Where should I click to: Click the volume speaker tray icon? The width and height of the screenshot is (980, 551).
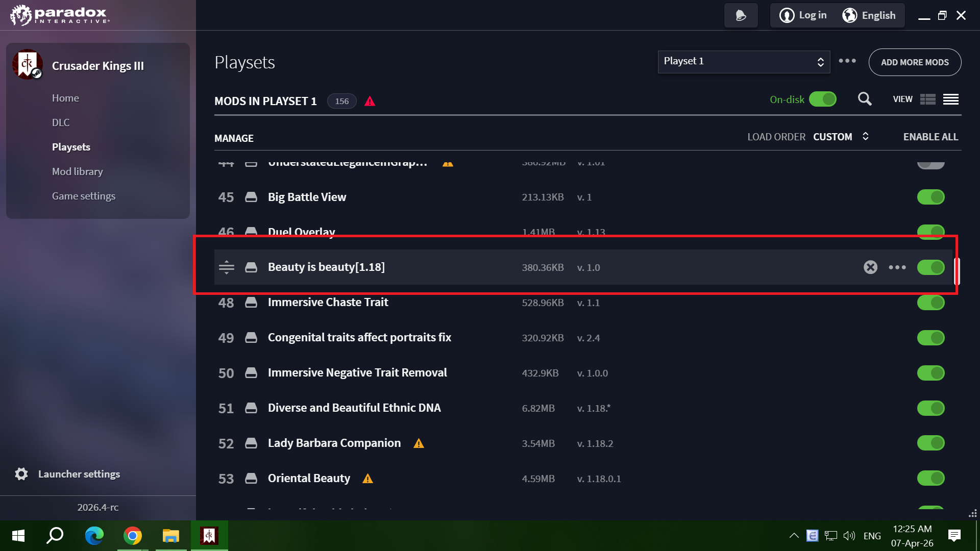click(x=849, y=536)
